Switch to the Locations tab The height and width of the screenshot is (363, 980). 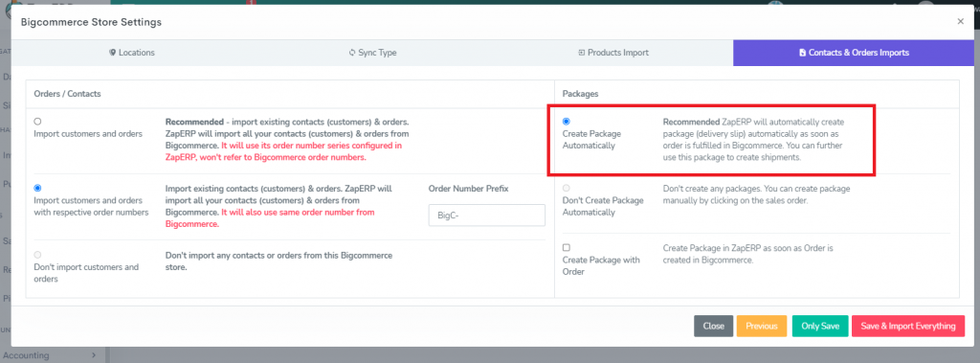point(132,53)
